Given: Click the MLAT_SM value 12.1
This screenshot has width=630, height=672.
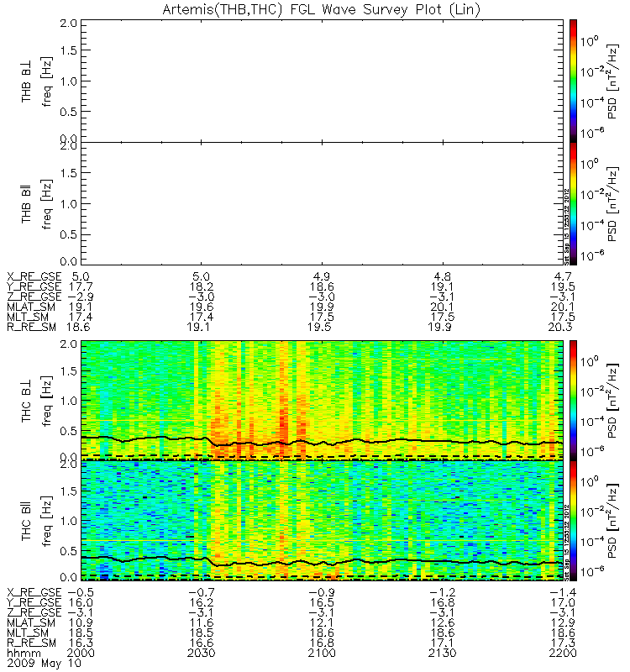Looking at the screenshot, I should 322,622.
